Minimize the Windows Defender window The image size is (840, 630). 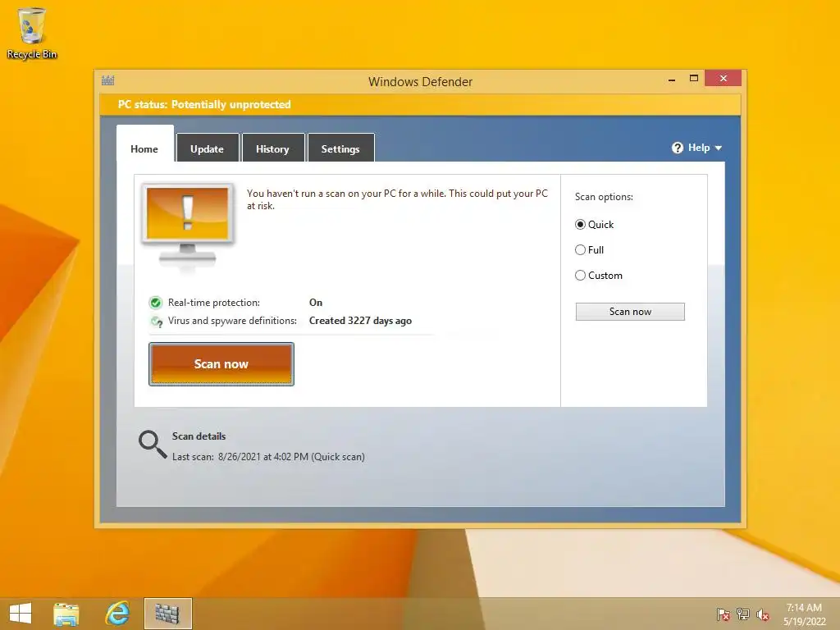pos(672,80)
